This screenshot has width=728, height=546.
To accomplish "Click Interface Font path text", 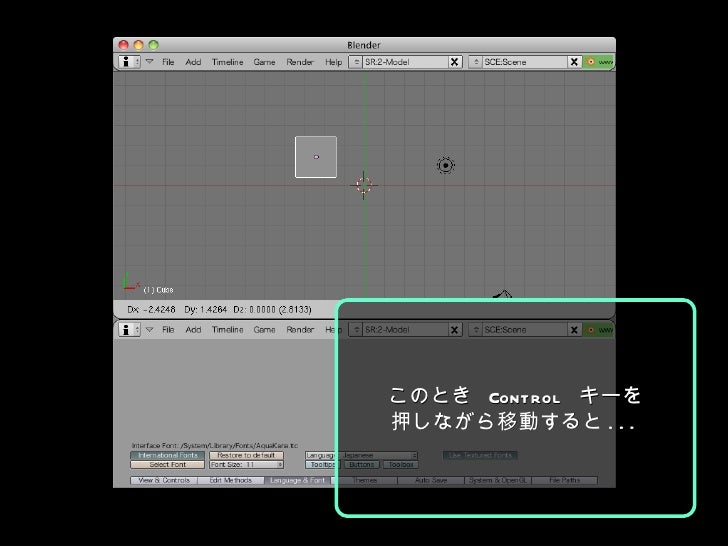I will coord(215,445).
